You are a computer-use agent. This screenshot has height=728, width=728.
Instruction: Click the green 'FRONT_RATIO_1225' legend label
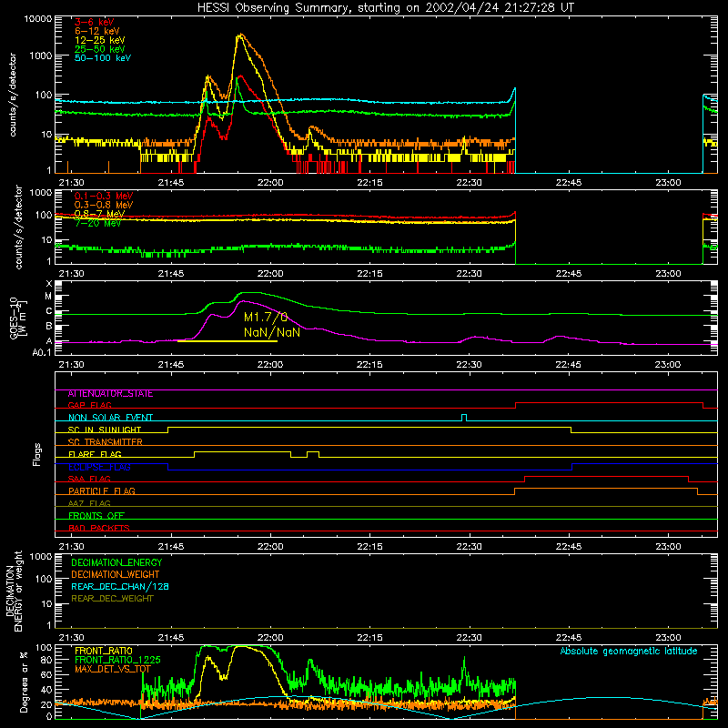tap(117, 660)
